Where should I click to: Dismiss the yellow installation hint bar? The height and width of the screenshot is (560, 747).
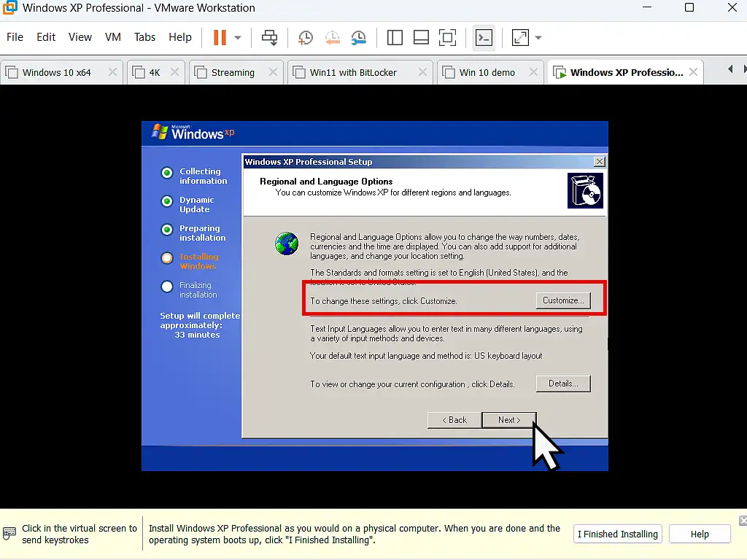coord(742,520)
